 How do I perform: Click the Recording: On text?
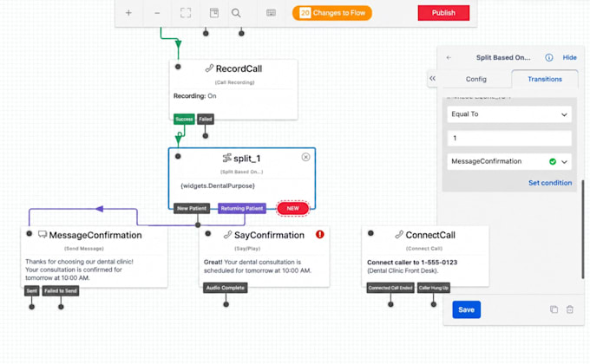tap(195, 96)
